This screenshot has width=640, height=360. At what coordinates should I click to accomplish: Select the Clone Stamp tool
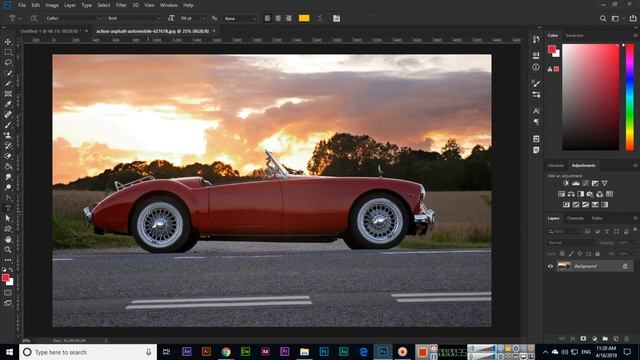tap(8, 135)
